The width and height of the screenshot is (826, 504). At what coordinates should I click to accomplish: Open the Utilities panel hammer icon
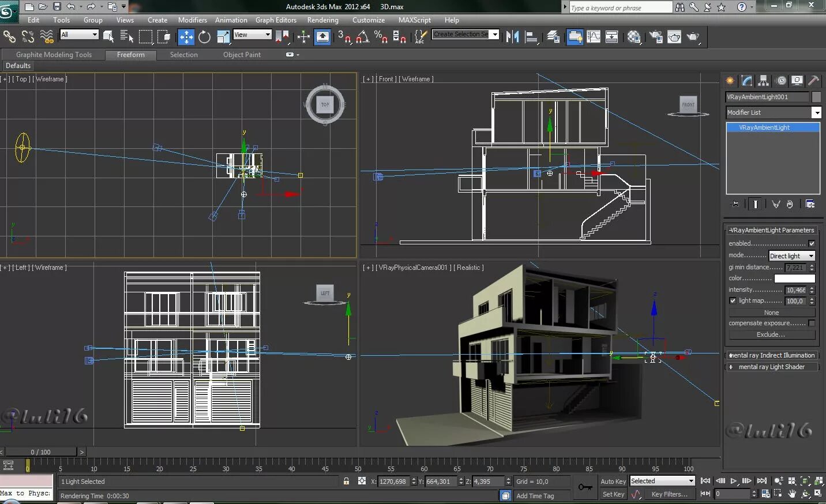coord(813,81)
